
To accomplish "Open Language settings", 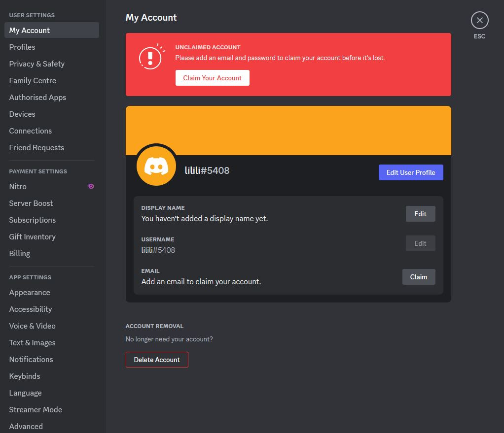I will [x=52, y=393].
